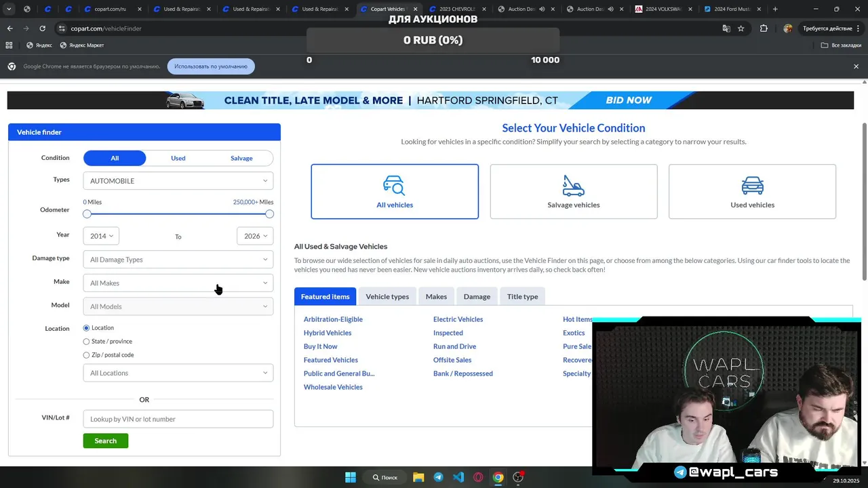Open Opera browser from the taskbar
This screenshot has height=488, width=868.
(478, 477)
